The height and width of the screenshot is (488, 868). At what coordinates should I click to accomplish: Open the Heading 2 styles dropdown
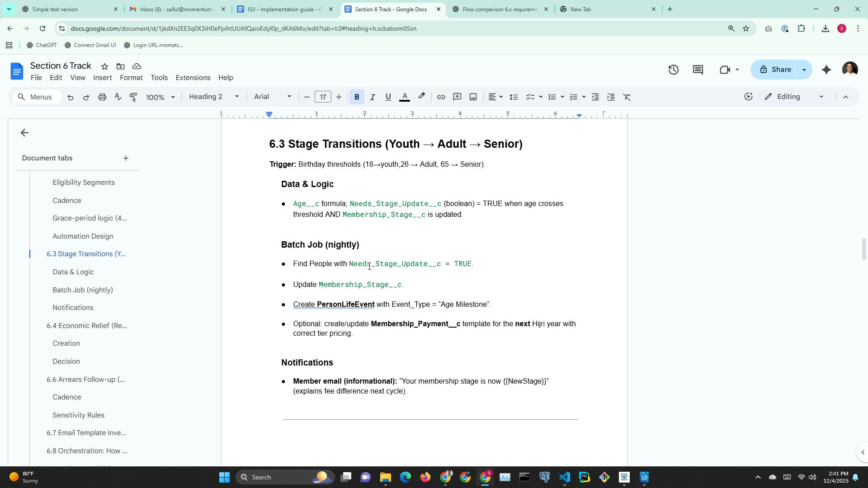[x=214, y=97]
